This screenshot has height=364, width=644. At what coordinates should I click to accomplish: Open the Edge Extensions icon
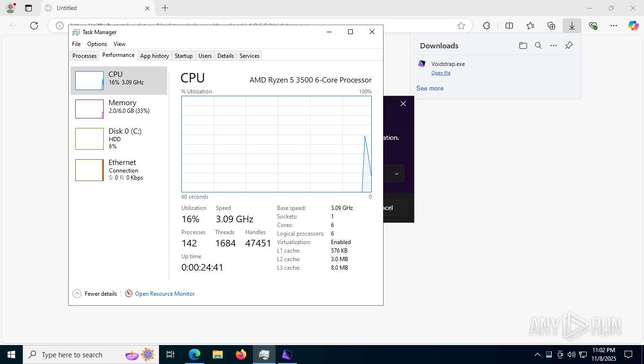coord(486,26)
